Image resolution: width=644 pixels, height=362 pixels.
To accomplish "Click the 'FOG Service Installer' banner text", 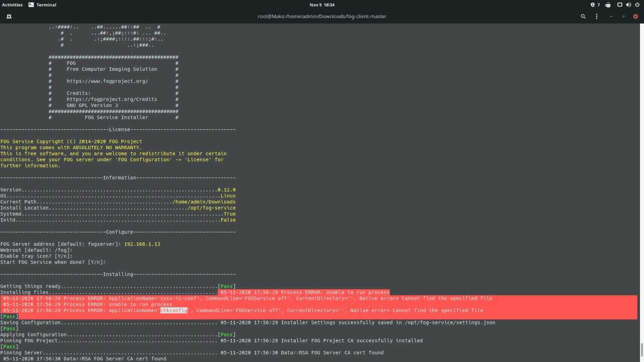I will 116,117.
